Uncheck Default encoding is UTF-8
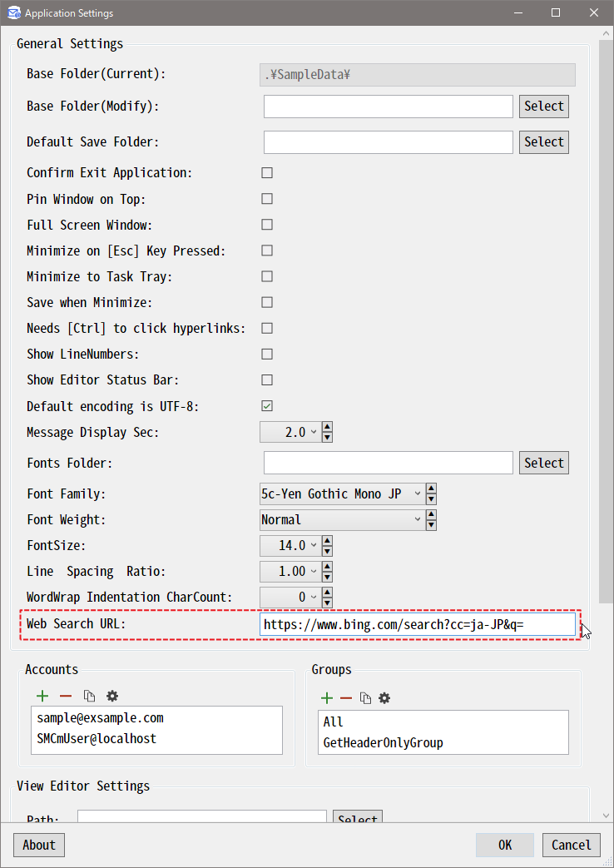 267,406
